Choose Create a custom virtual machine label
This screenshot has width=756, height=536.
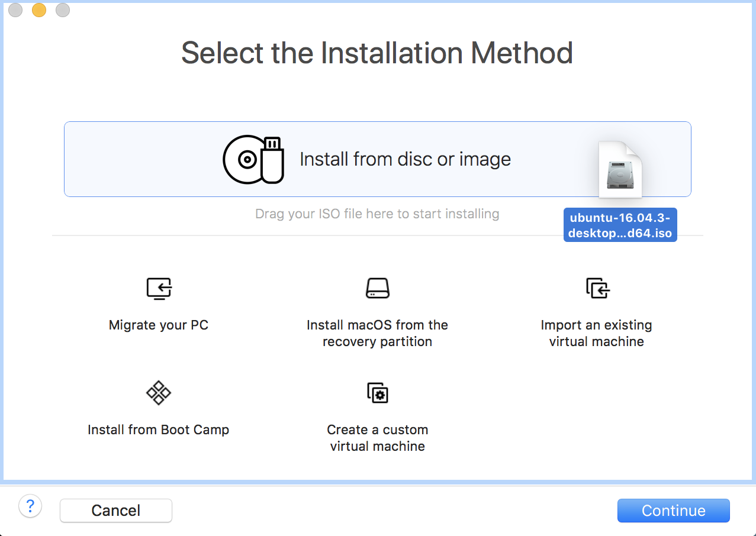coord(378,438)
